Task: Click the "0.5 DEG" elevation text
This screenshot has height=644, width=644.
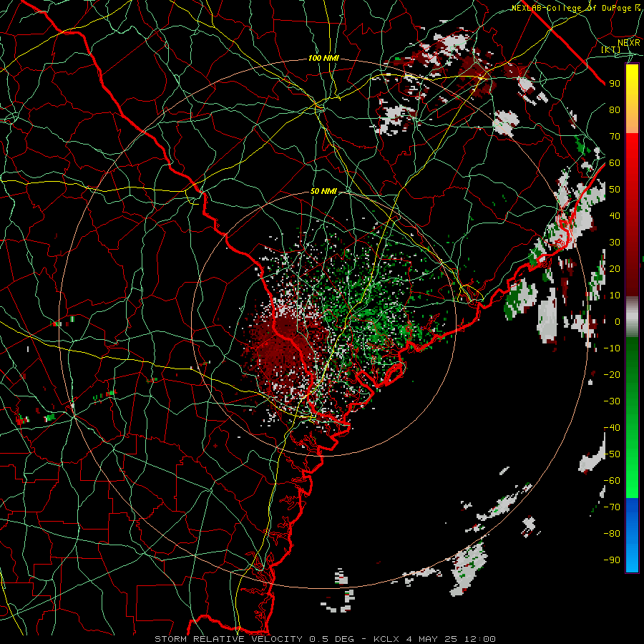Action: pos(330,639)
